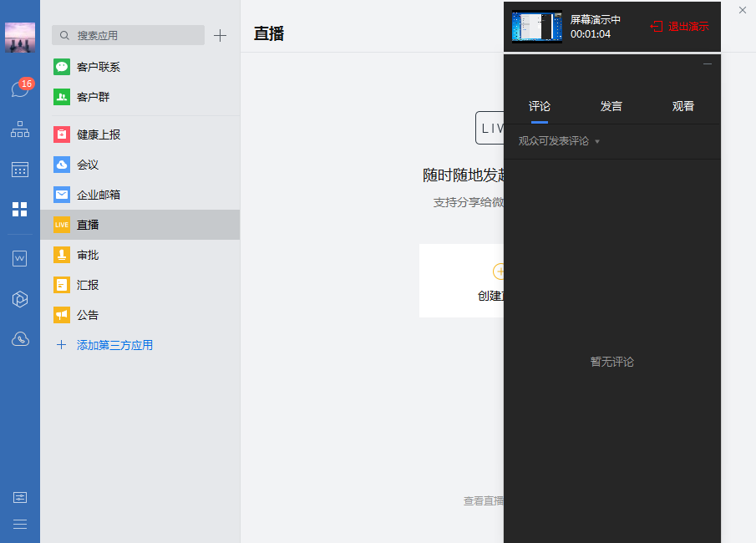The image size is (756, 543).
Task: Click the 查看直播 link at bottom
Action: pos(483,500)
